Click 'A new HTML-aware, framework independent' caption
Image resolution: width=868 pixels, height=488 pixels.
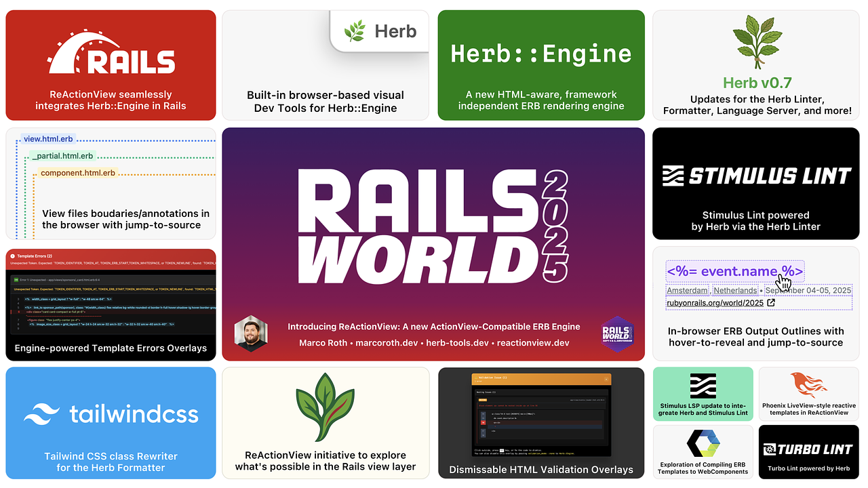(541, 100)
